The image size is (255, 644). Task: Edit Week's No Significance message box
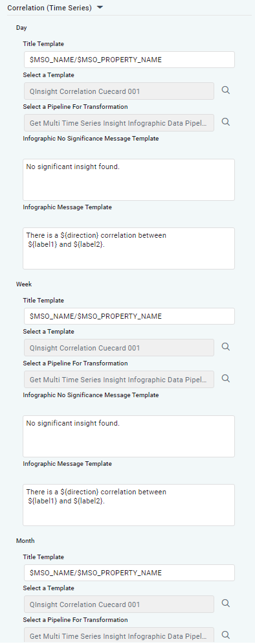129,436
